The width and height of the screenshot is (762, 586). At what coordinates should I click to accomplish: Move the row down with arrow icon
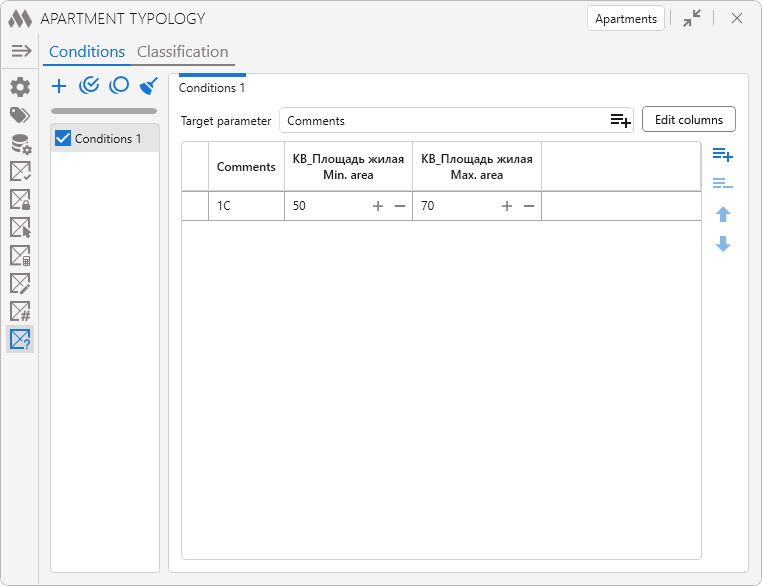click(x=723, y=244)
